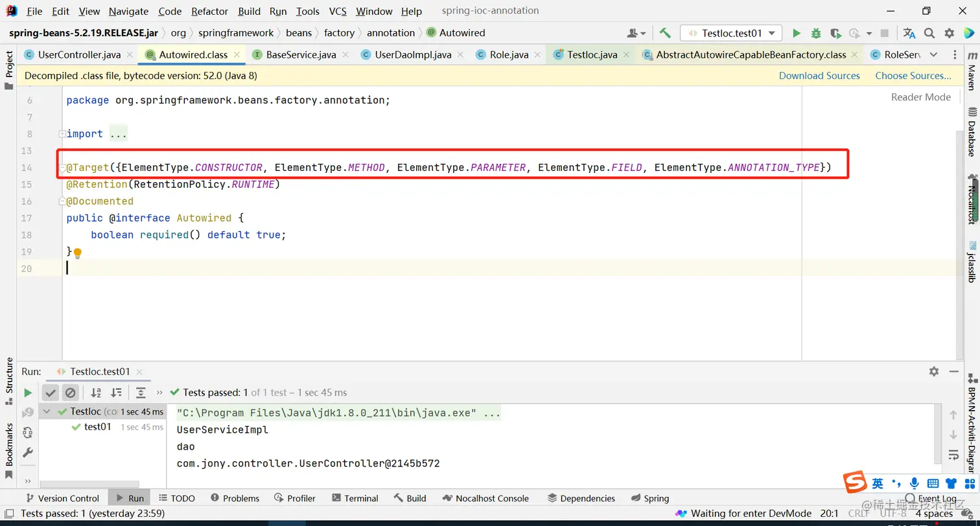Open the Terminal tool window
Image resolution: width=980 pixels, height=526 pixels.
tap(355, 498)
